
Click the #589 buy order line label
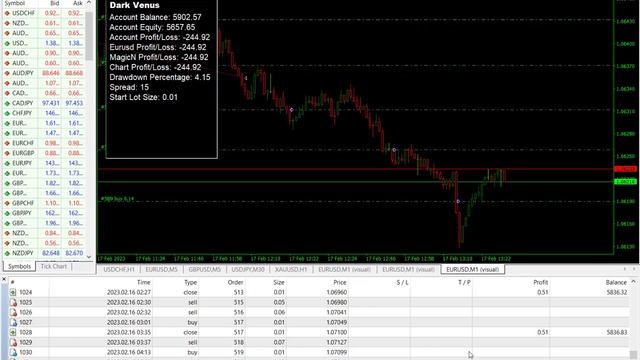pos(117,199)
